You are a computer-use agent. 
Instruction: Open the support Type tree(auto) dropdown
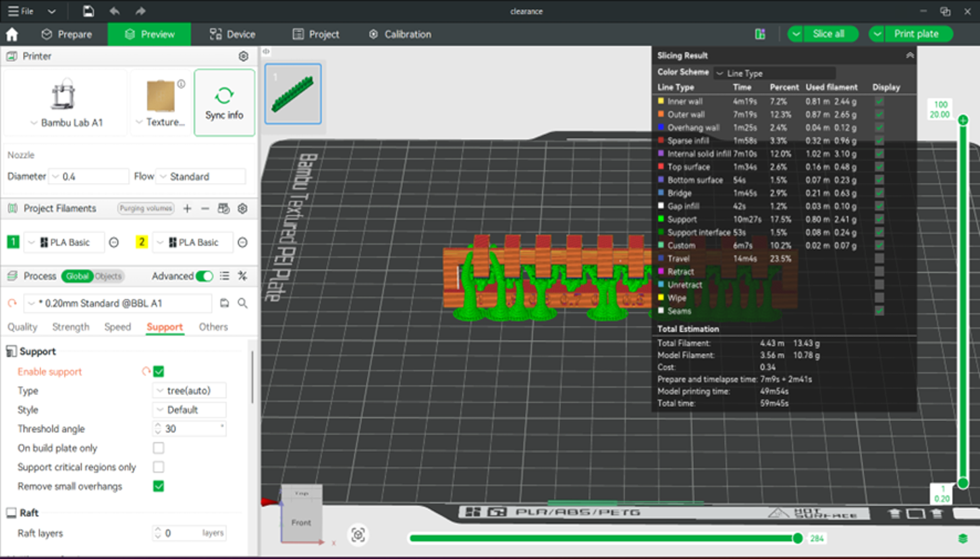click(x=190, y=390)
